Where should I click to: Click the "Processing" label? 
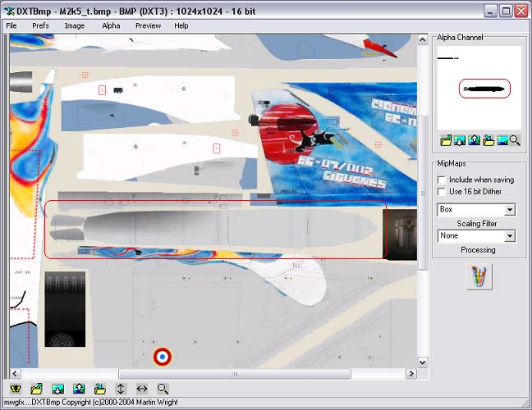coord(478,250)
